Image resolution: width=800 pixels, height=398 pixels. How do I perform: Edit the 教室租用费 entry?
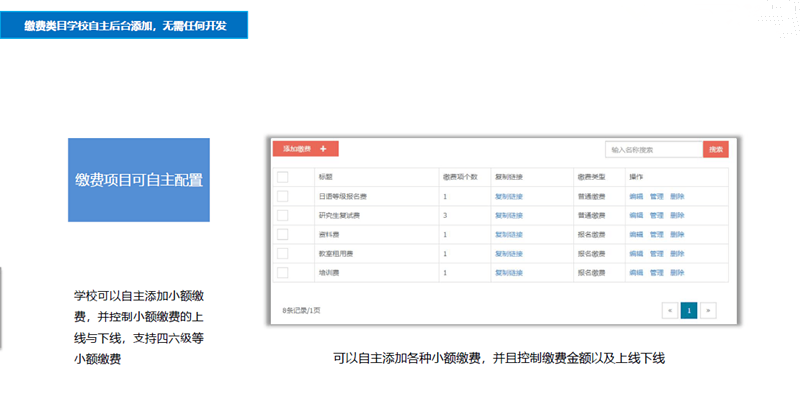[x=636, y=254]
